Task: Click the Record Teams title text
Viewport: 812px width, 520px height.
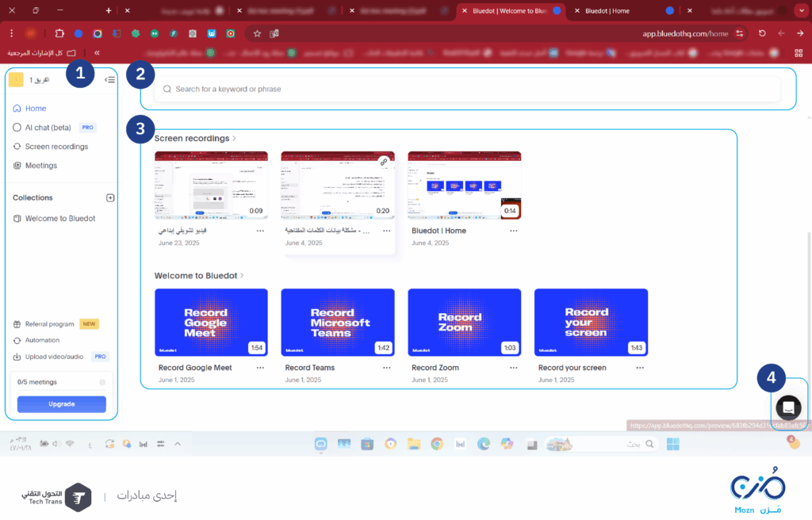Action: tap(310, 368)
